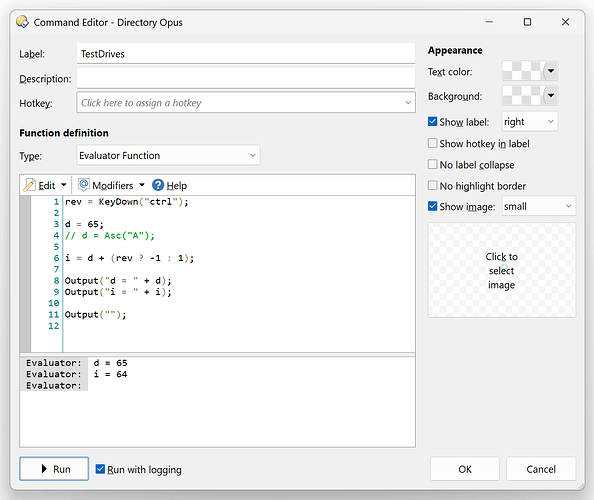This screenshot has height=500, width=594.
Task: Click OK to confirm the command
Action: [x=465, y=469]
